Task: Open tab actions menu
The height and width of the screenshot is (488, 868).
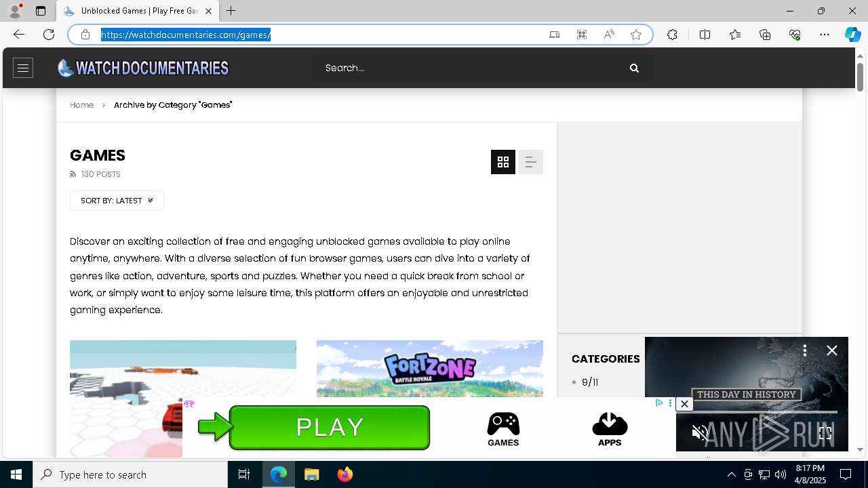Action: tap(41, 11)
